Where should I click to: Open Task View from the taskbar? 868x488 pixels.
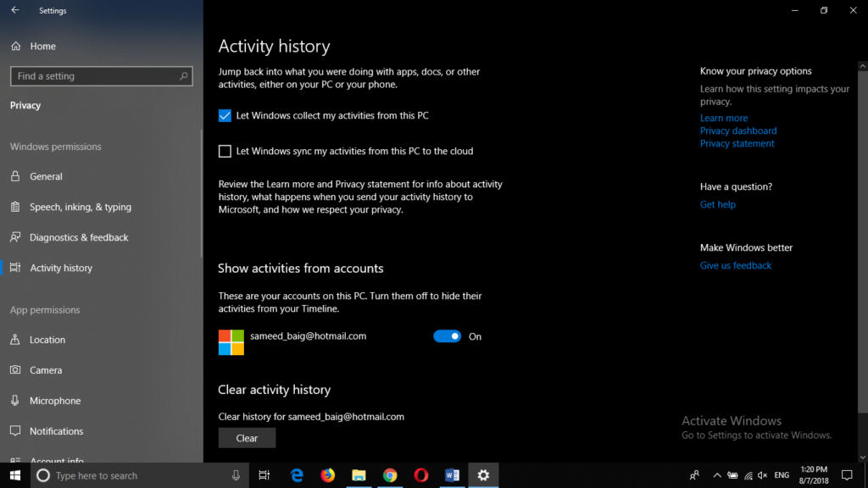click(264, 475)
